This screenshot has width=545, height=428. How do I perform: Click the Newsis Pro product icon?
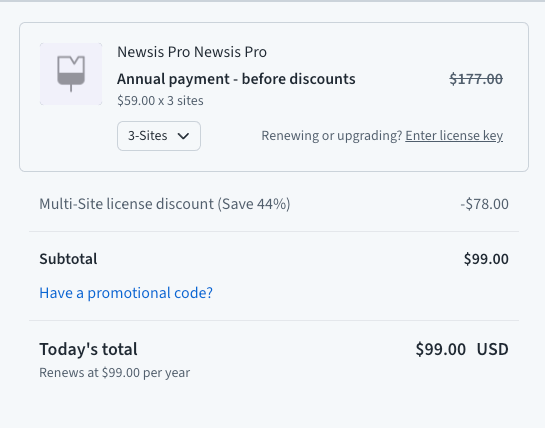(x=71, y=74)
